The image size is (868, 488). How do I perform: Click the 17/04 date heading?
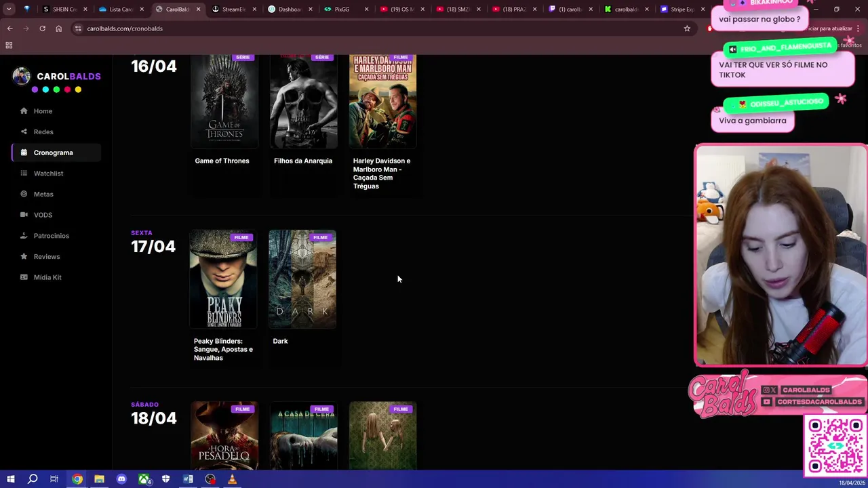[153, 247]
